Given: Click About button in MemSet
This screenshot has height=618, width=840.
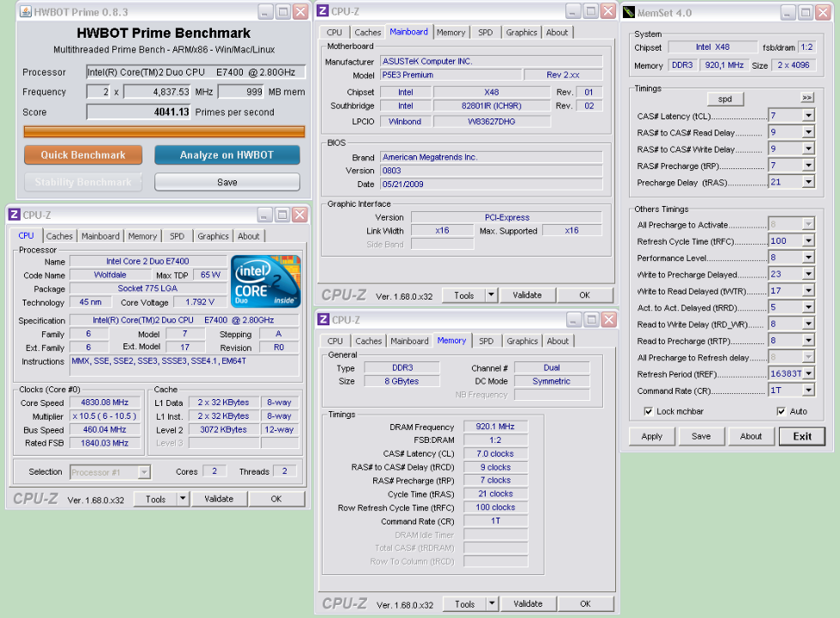Looking at the screenshot, I should click(x=751, y=436).
